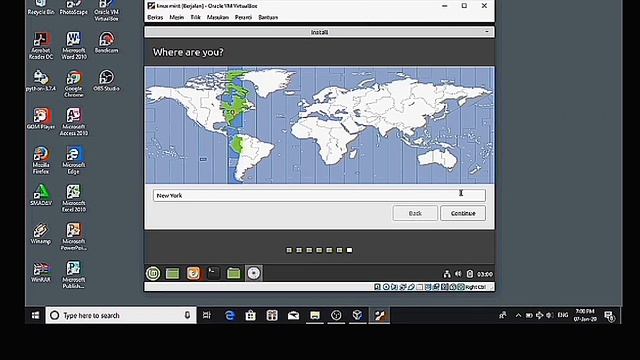
Task: Open the Berkas menu in VirtualBox
Action: (155, 18)
